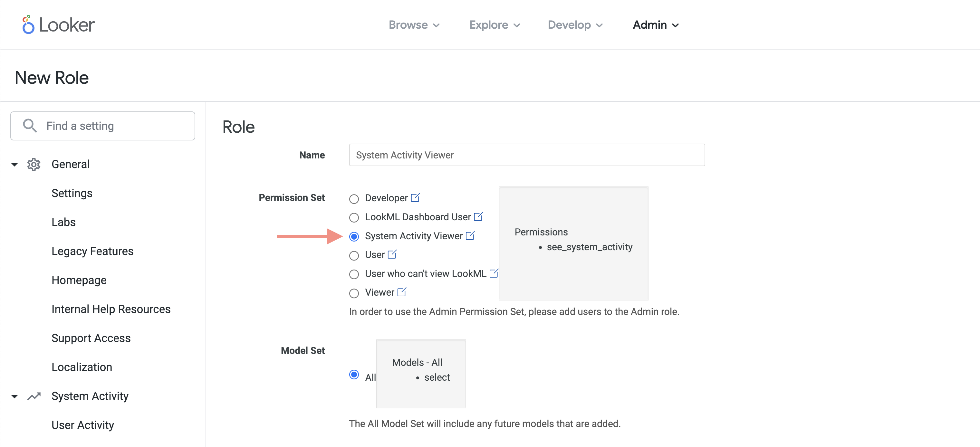Click the Find a setting search field
Screen dimensions: 980x447
click(103, 126)
